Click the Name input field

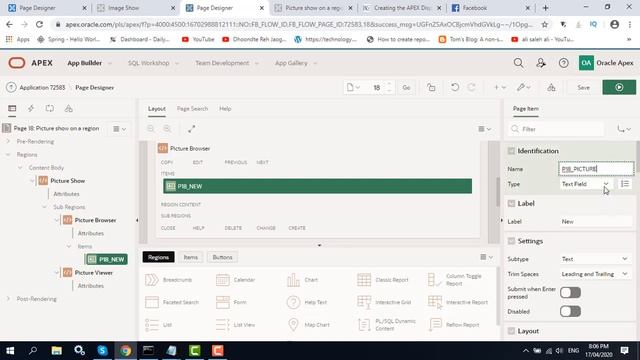(596, 169)
